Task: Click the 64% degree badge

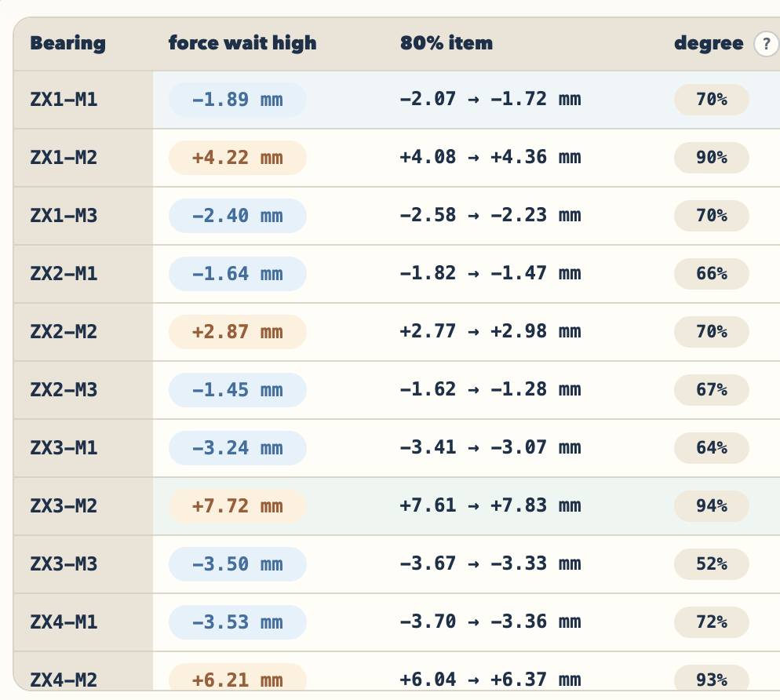Action: click(x=712, y=448)
